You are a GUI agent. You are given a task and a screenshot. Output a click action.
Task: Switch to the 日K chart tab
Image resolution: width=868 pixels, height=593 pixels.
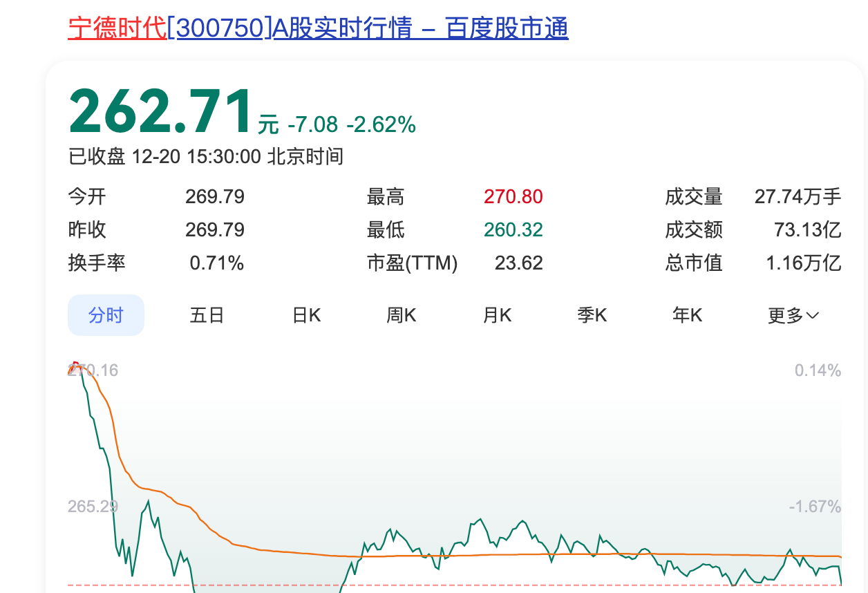tap(306, 315)
